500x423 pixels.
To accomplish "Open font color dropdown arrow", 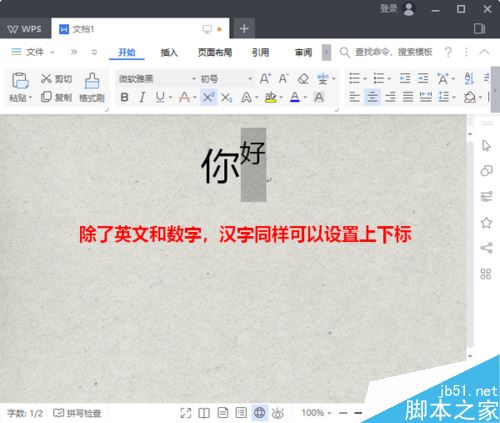I will pos(305,98).
